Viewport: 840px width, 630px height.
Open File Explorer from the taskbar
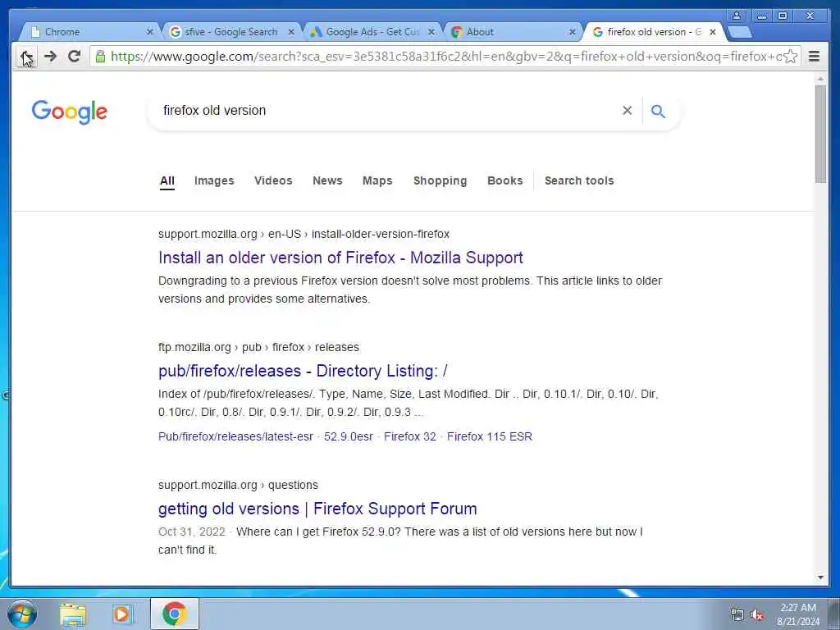[x=73, y=614]
